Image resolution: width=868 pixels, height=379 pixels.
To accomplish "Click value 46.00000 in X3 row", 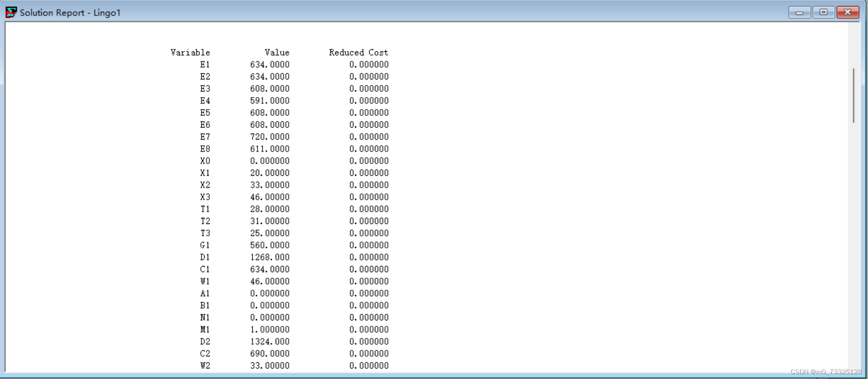I will (x=270, y=197).
